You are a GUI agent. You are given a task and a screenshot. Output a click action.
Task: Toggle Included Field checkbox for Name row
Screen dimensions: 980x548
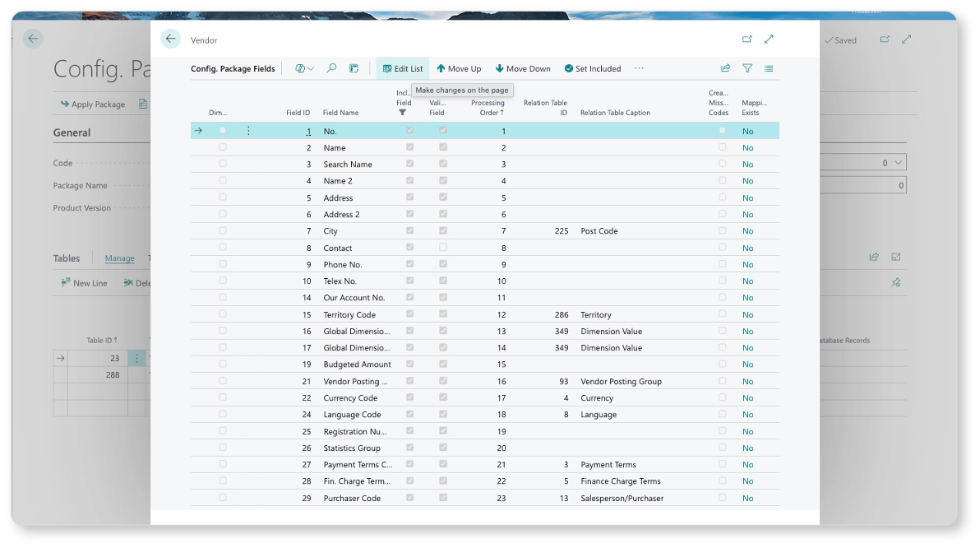[x=410, y=147]
